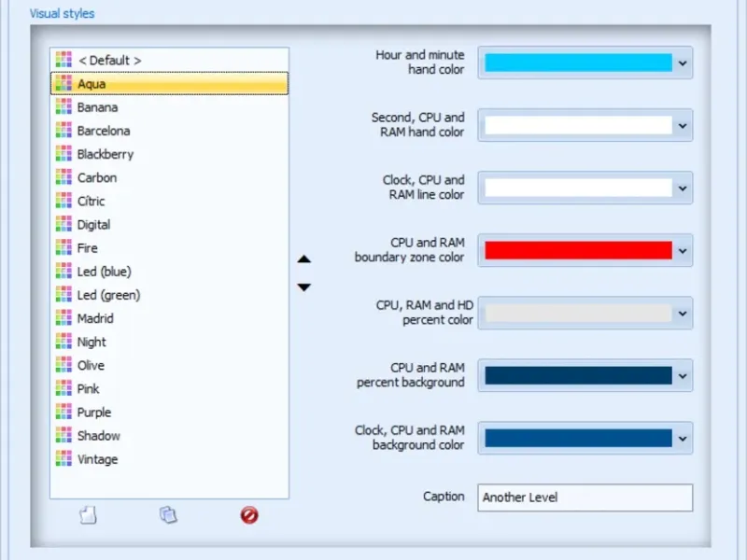Viewport: 747px width, 560px height.
Task: Select the Citric style
Action: click(x=169, y=201)
